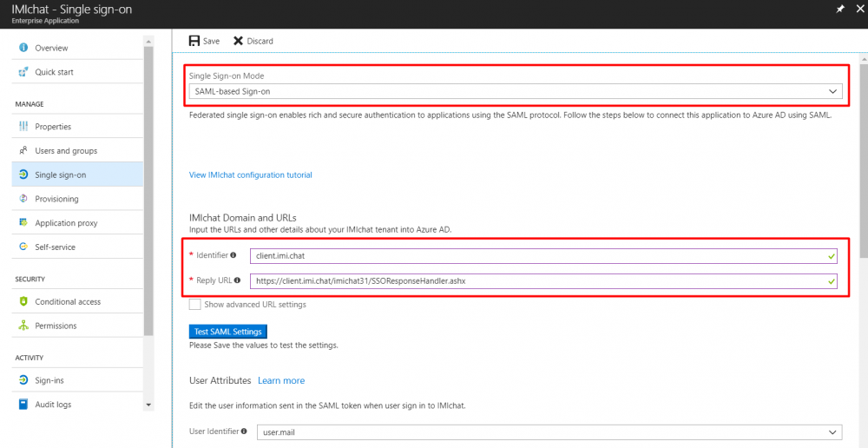Image resolution: width=868 pixels, height=448 pixels.
Task: Click the Save floppy disk icon
Action: pos(194,41)
